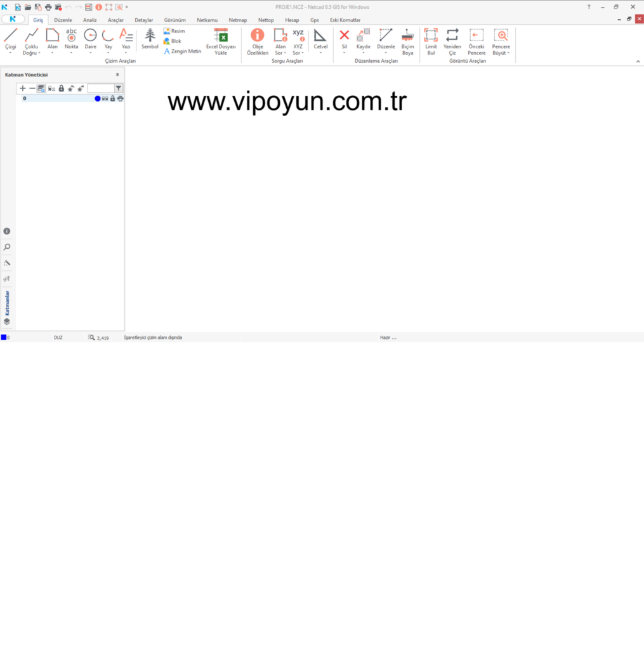644x650 pixels.
Task: Click Pencere Büyüt zoom window icon
Action: point(501,36)
